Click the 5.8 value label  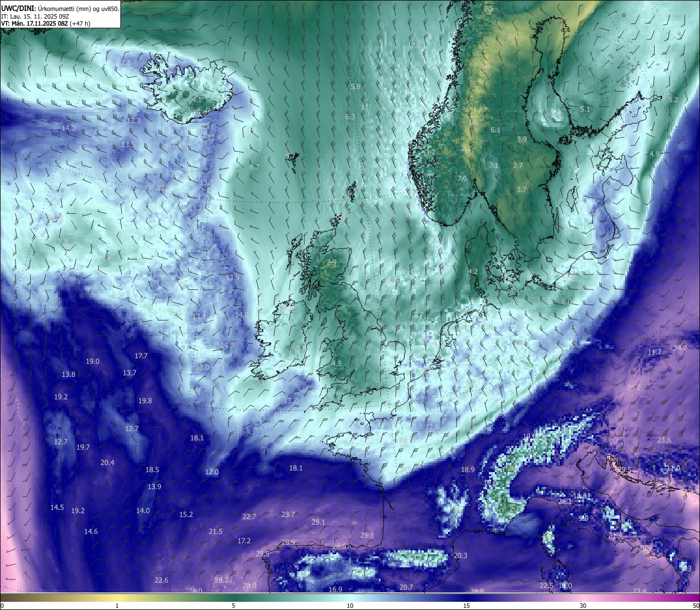pos(355,87)
